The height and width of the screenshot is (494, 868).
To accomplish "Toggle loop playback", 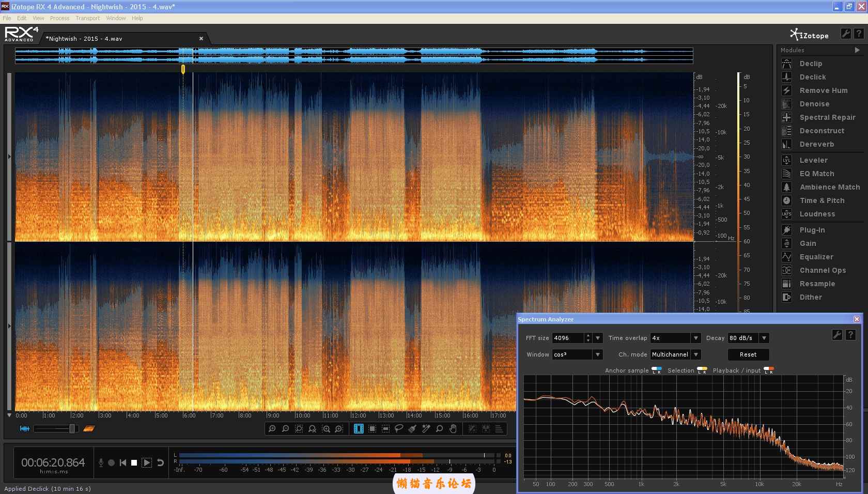I will coord(160,462).
